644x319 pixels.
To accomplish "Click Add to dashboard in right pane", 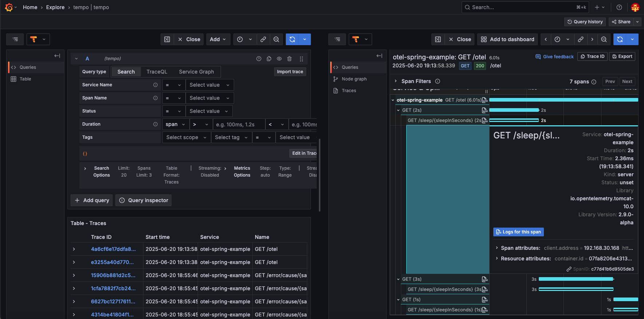I will click(x=508, y=39).
